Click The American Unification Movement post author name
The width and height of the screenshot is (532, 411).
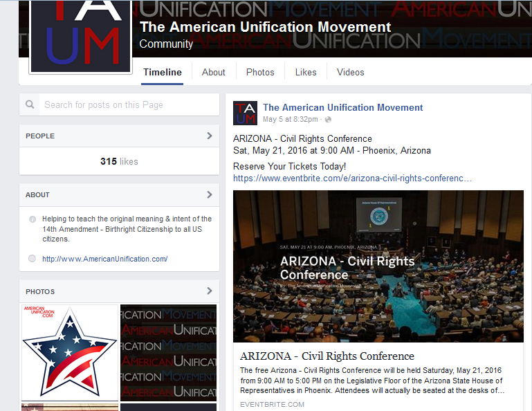pyautogui.click(x=343, y=107)
